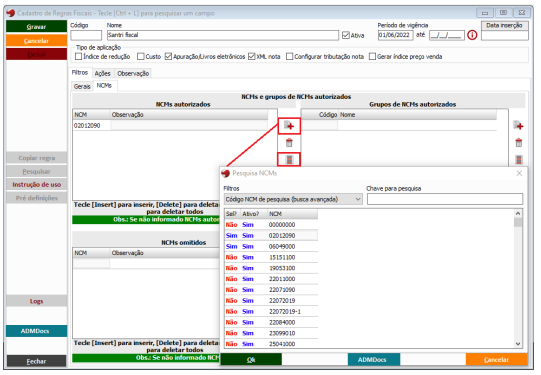541x375 pixels.
Task: Click the Fechar button
Action: [36, 361]
